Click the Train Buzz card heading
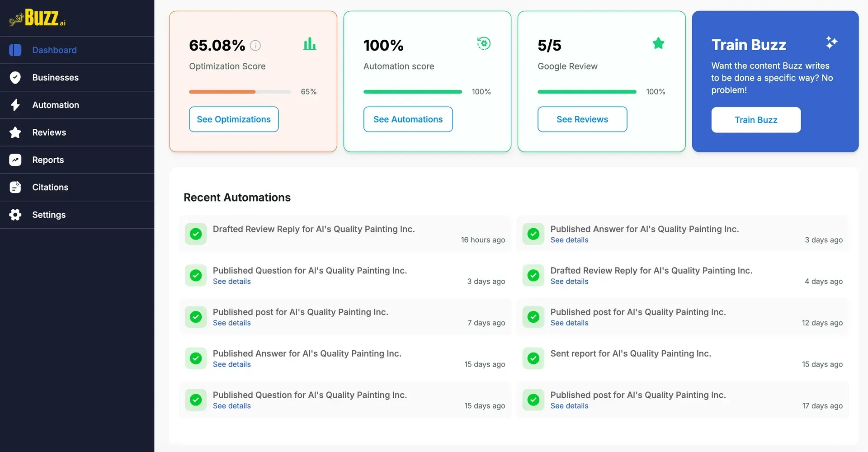This screenshot has height=452, width=868. pyautogui.click(x=749, y=45)
